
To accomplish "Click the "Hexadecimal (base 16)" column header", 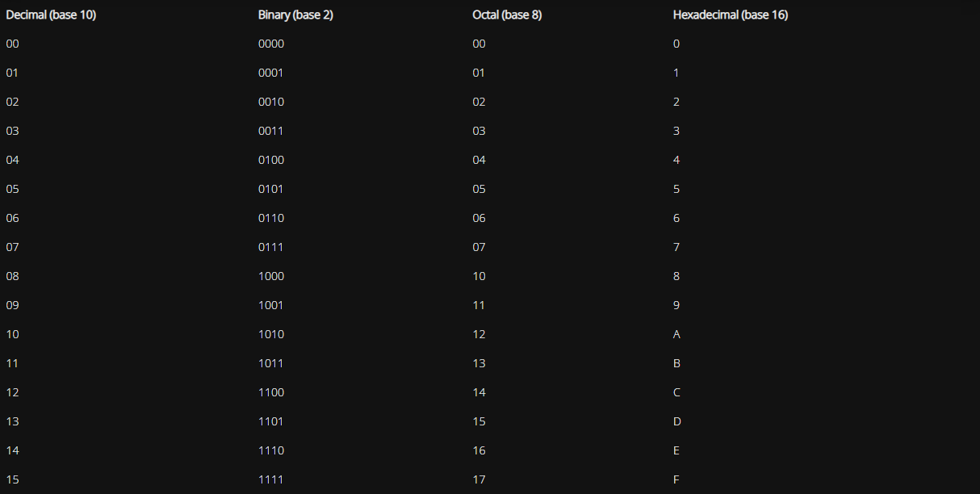I will click(x=731, y=15).
